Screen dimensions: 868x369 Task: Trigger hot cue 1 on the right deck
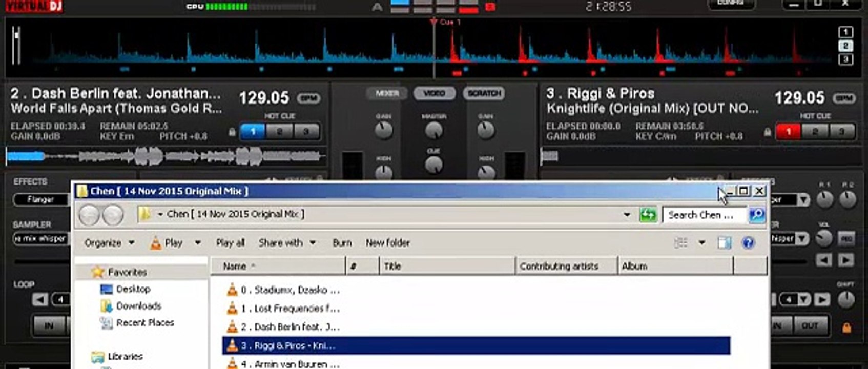pyautogui.click(x=788, y=132)
